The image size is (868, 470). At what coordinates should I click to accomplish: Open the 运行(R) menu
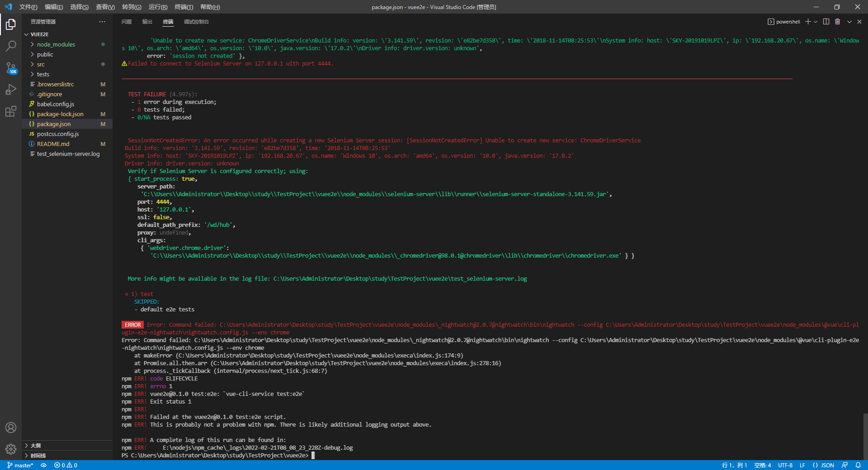point(158,7)
